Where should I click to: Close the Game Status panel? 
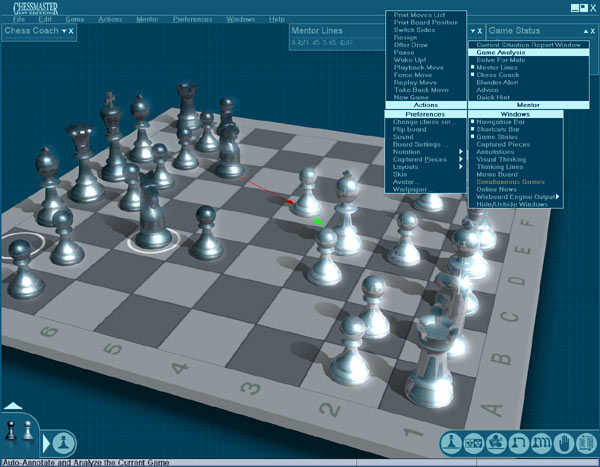point(593,31)
